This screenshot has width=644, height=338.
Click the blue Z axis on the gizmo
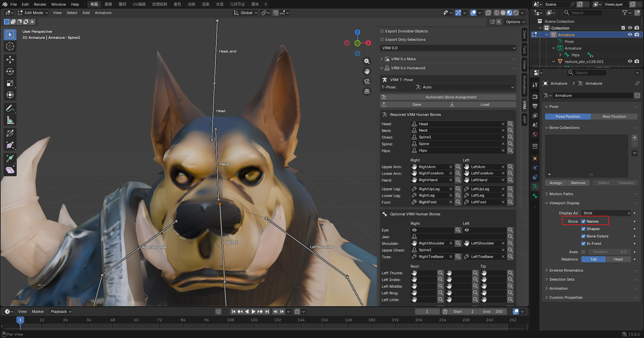point(358,32)
